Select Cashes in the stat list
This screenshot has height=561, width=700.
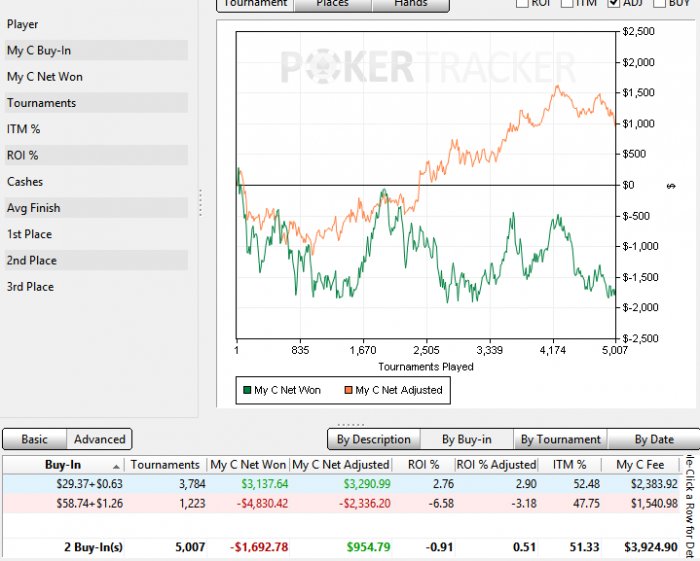96,182
